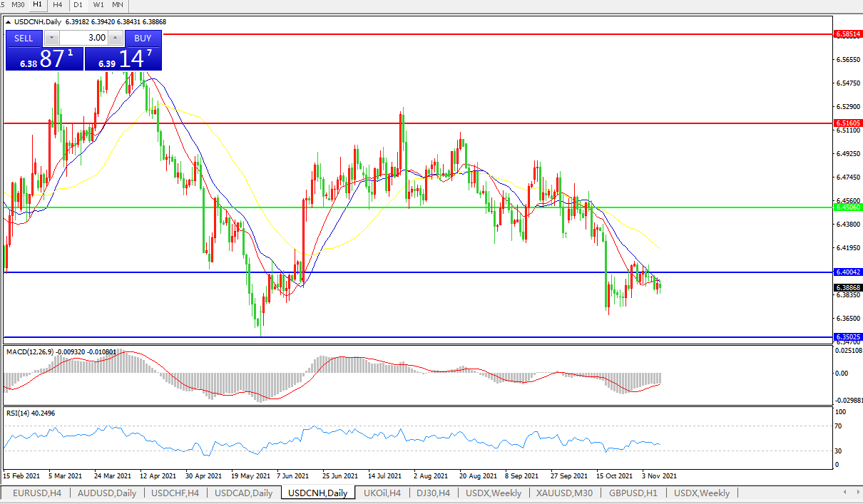The height and width of the screenshot is (504, 863).
Task: Switch to the UKOil,H4 chart tab
Action: click(x=382, y=493)
